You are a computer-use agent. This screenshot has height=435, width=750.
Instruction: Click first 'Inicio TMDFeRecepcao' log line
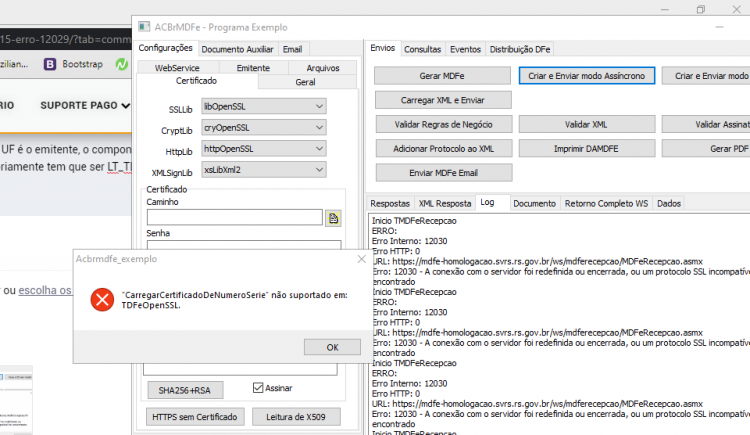(x=414, y=221)
